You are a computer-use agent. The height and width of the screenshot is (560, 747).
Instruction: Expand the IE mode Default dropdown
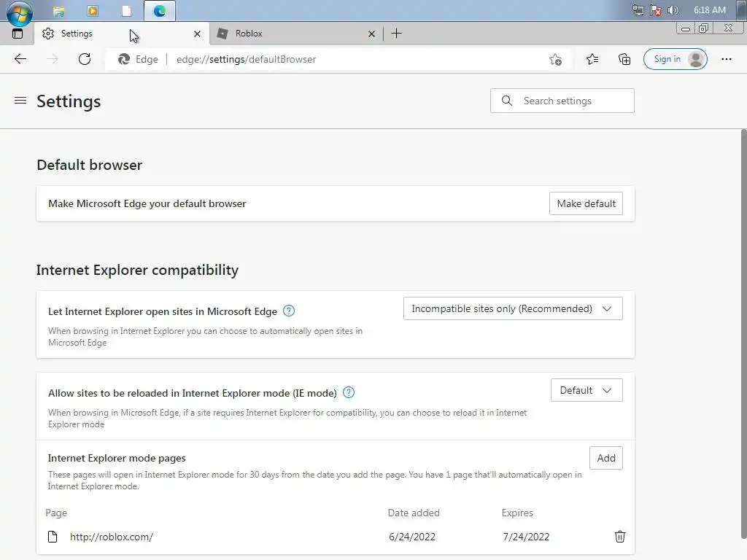(x=587, y=390)
